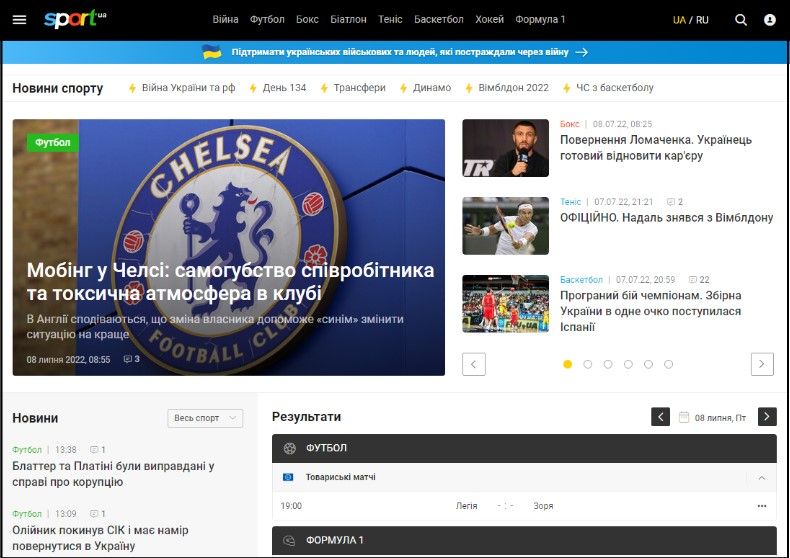Open Chelsea mobbing headline article
The height and width of the screenshot is (558, 790).
[x=230, y=282]
